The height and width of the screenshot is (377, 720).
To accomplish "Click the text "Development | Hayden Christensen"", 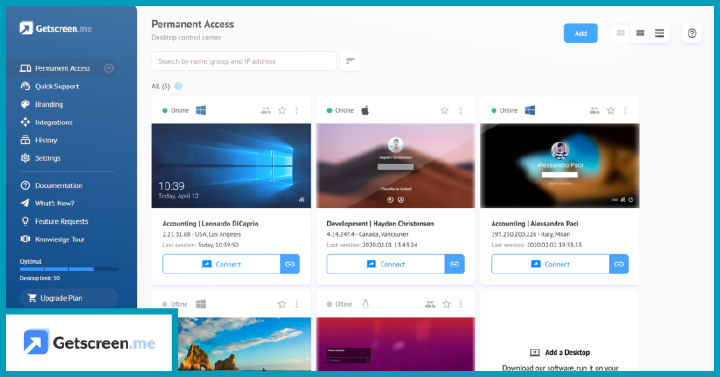I will (380, 224).
